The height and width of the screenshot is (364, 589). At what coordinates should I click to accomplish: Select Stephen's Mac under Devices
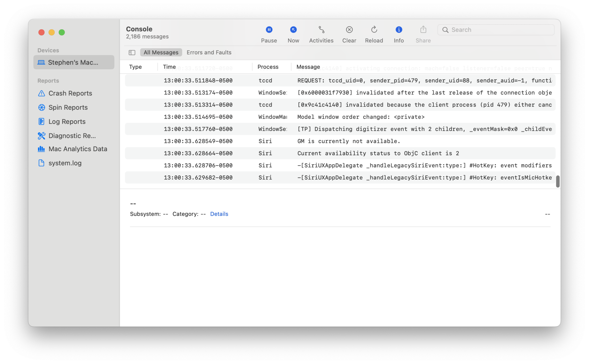(73, 62)
